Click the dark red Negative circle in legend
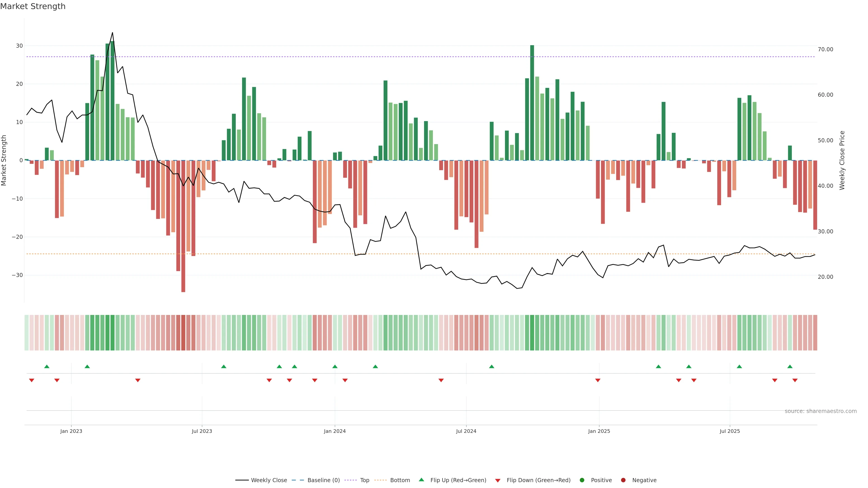This screenshot has height=488, width=868. coord(623,480)
